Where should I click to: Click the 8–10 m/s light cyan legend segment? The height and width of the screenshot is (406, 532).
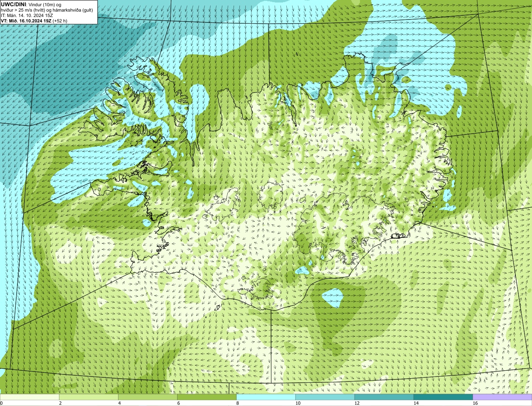(266, 397)
